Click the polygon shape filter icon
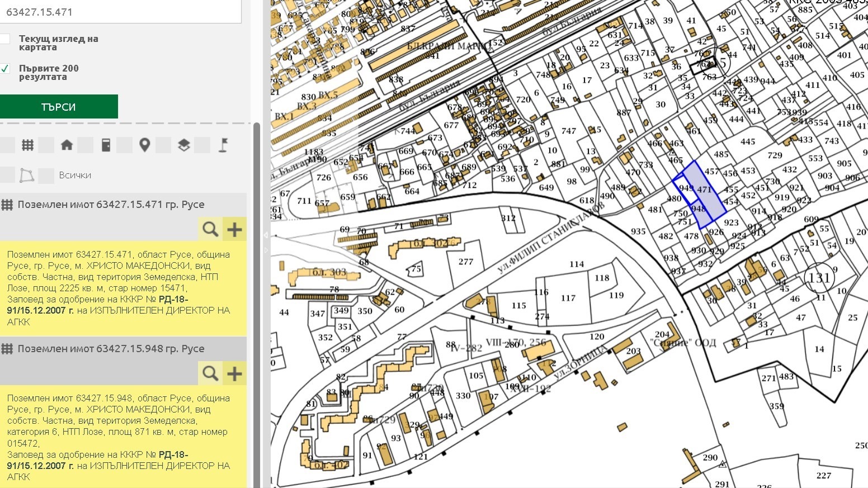Image resolution: width=868 pixels, height=488 pixels. [26, 176]
